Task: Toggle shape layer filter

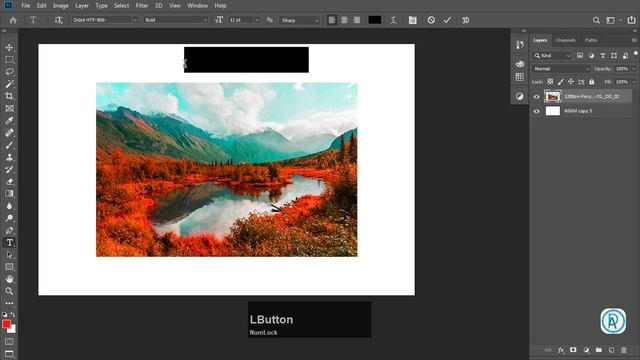Action: coord(614,56)
